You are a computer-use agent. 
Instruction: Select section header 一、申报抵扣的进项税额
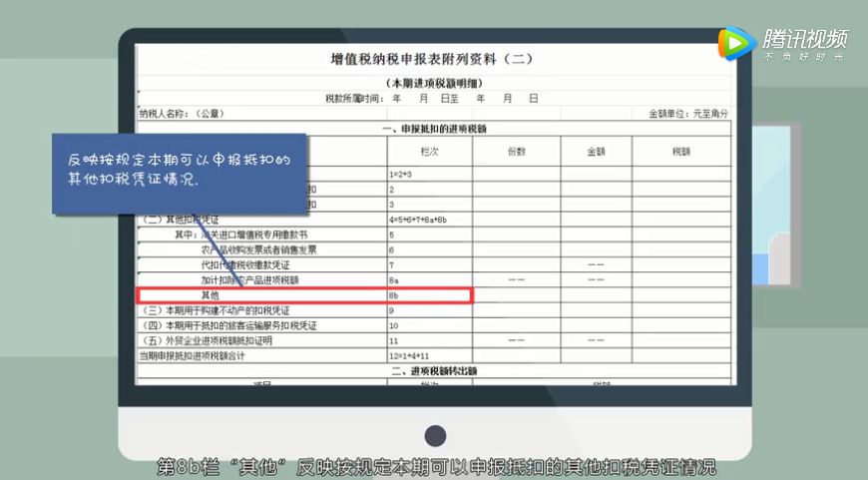[435, 129]
